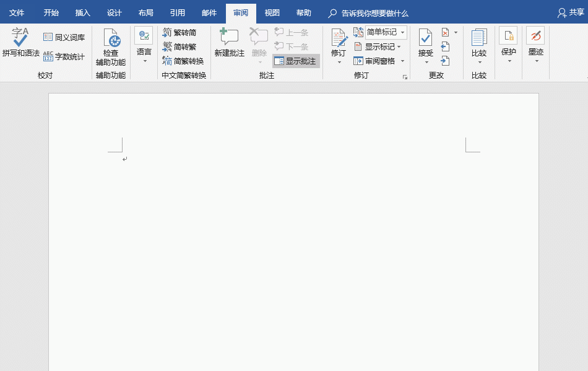
Task: Click 告诉我你想要做什么 search box
Action: click(x=368, y=14)
